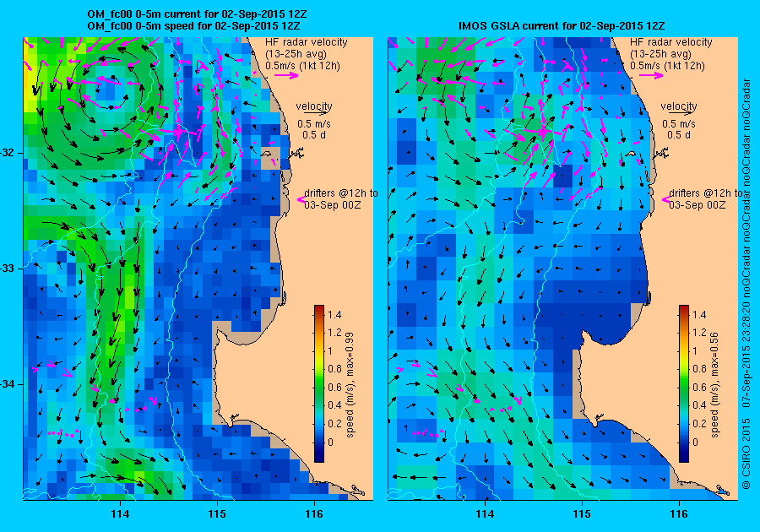Viewport: 760px width, 532px height.
Task: Click the 0.2 tick on left colorbar
Action: point(334,423)
